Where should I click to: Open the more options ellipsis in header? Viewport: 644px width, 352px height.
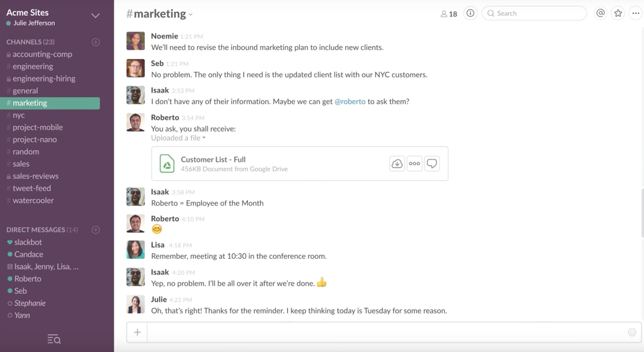click(635, 13)
